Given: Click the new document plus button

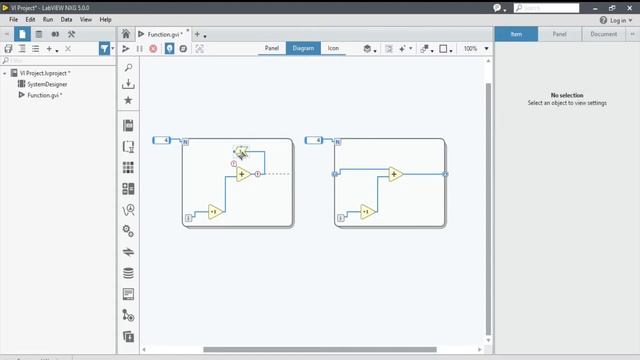Looking at the screenshot, I should pyautogui.click(x=197, y=35).
